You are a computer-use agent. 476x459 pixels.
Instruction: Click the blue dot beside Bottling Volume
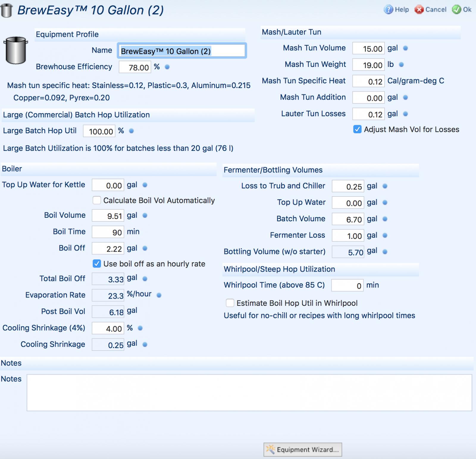click(385, 252)
